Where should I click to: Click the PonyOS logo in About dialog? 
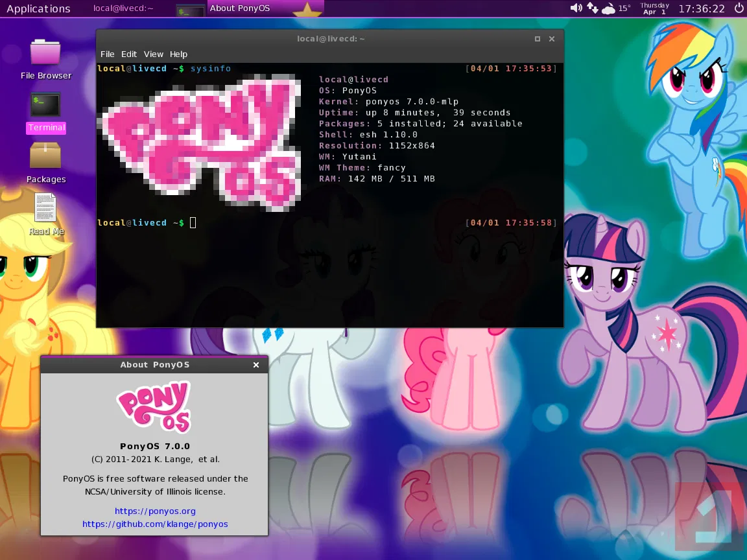[154, 407]
